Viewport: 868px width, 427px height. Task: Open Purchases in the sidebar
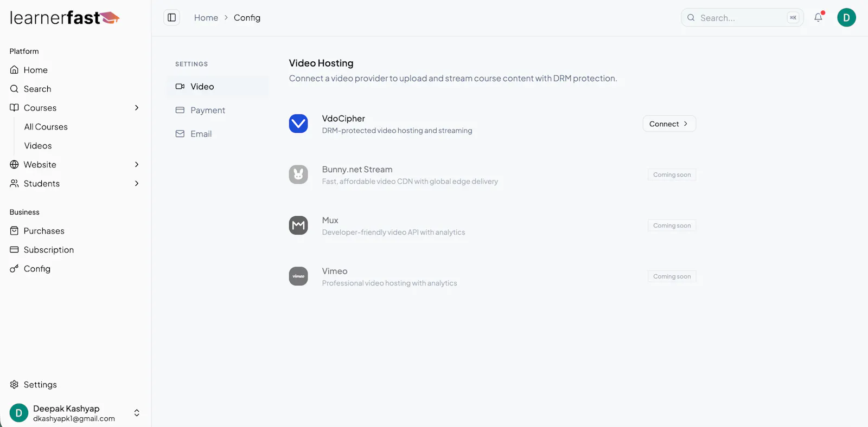click(x=75, y=231)
